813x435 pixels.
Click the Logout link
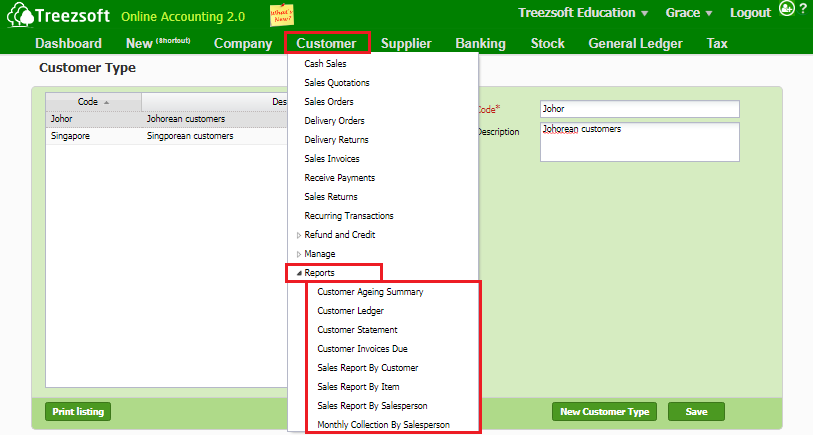(x=750, y=13)
